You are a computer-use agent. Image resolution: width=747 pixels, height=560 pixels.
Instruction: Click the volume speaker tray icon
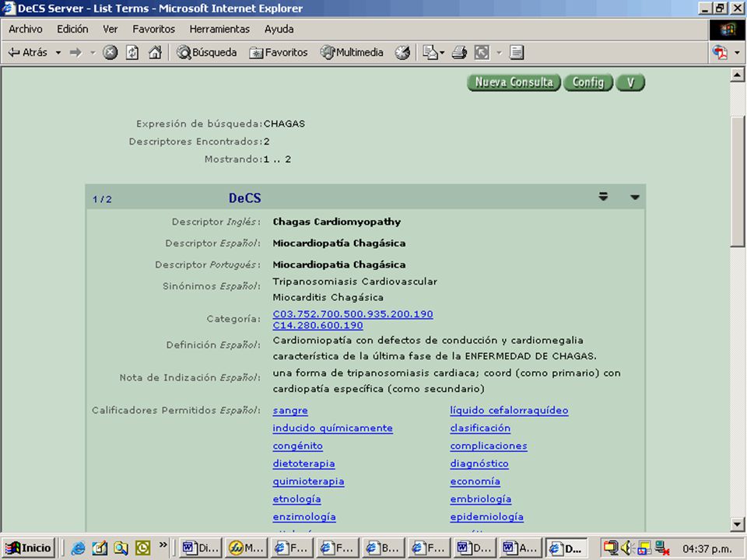pos(626,548)
